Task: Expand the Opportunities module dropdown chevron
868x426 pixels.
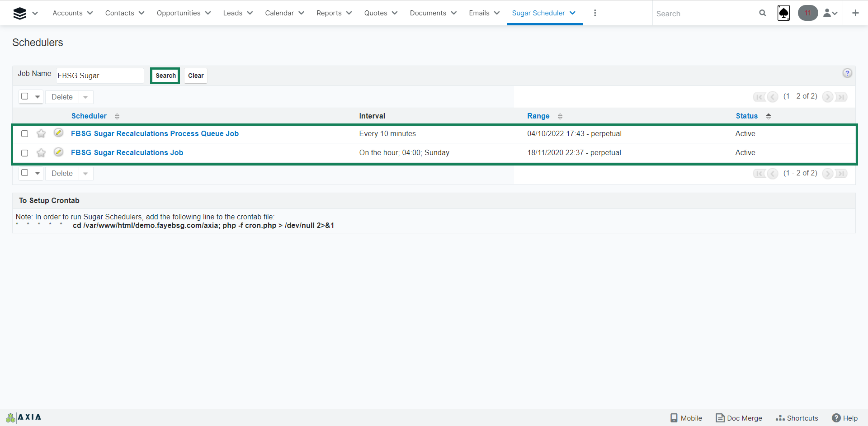Action: (208, 13)
